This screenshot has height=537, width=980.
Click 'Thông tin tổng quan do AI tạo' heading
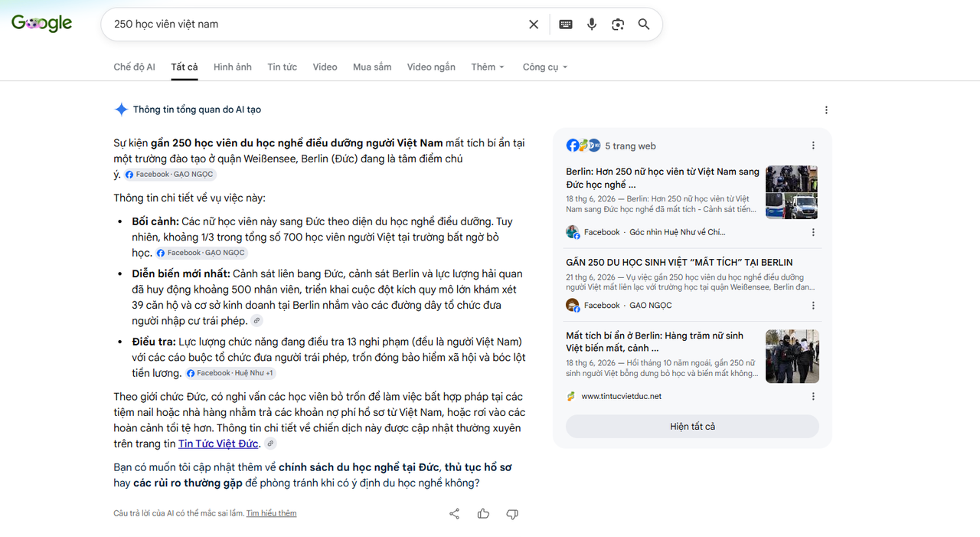(x=197, y=110)
